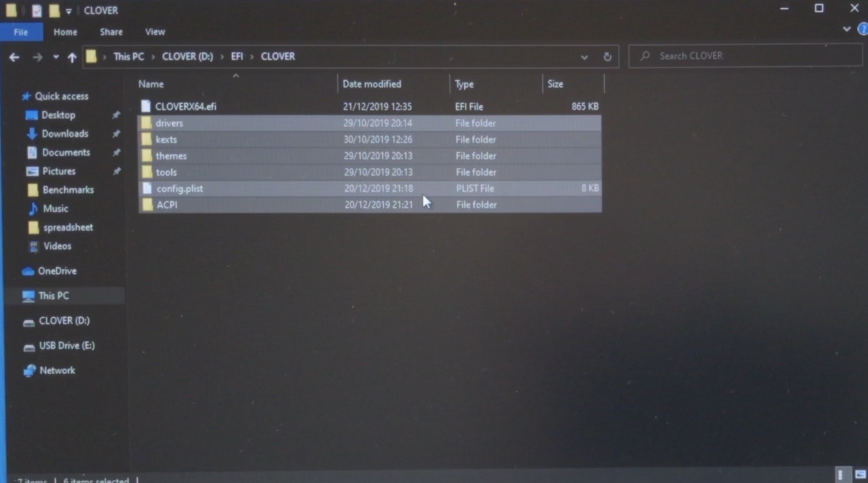Unpin Pictures using its pin icon
Screen dimensions: 868x483
coord(116,171)
